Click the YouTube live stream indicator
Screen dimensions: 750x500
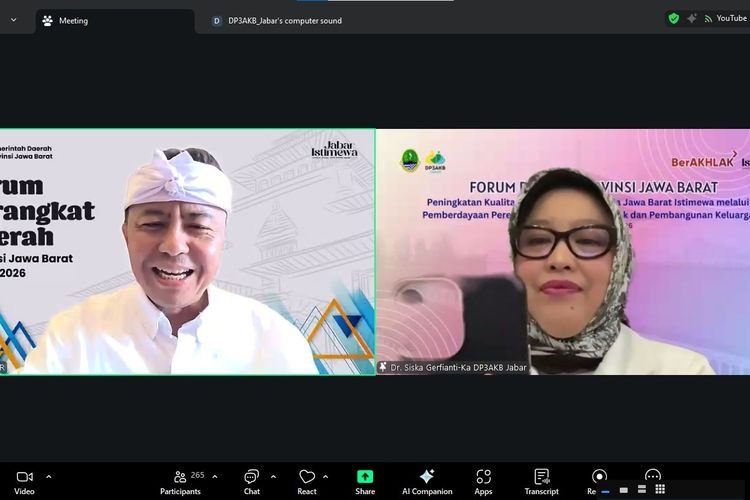725,19
